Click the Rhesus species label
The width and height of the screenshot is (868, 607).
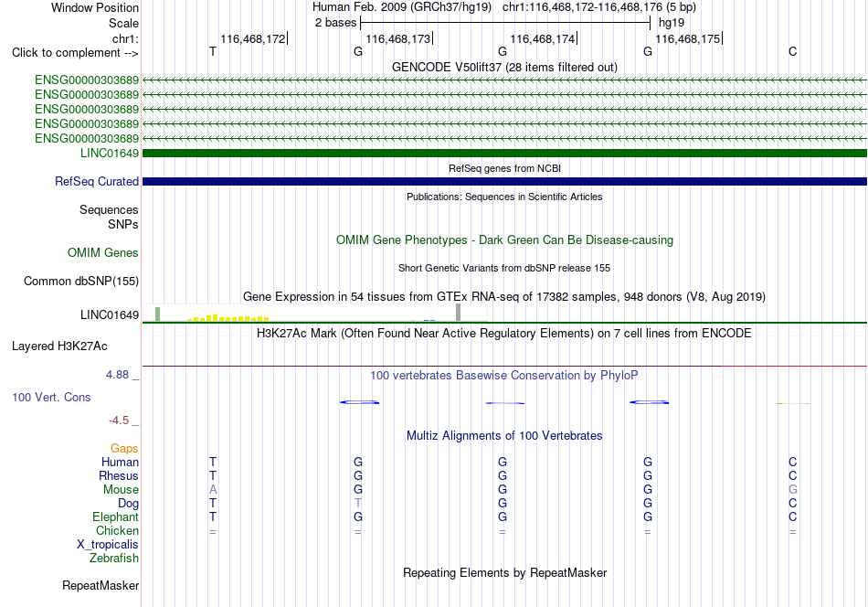[x=119, y=475]
